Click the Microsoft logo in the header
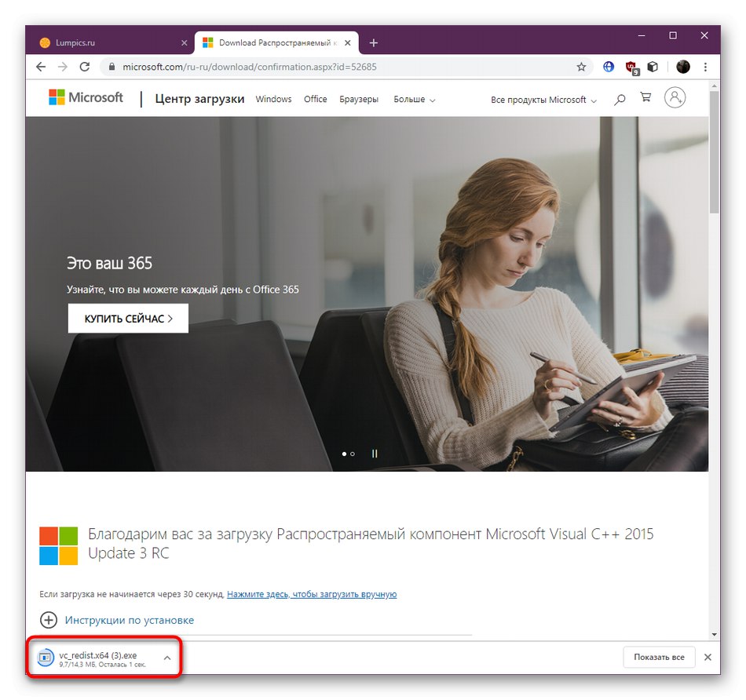This screenshot has height=700, width=746. pos(86,97)
